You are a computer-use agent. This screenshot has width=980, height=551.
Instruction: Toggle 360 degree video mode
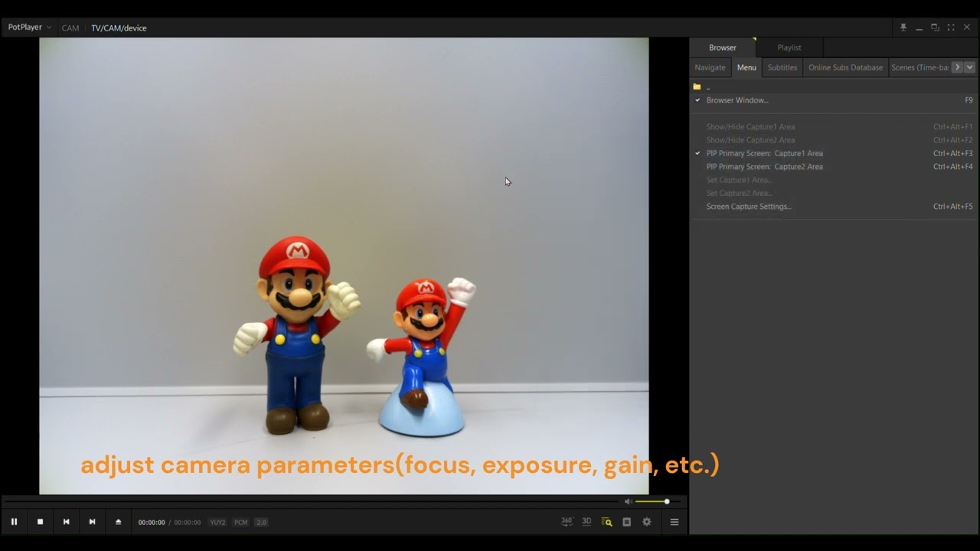coord(567,521)
